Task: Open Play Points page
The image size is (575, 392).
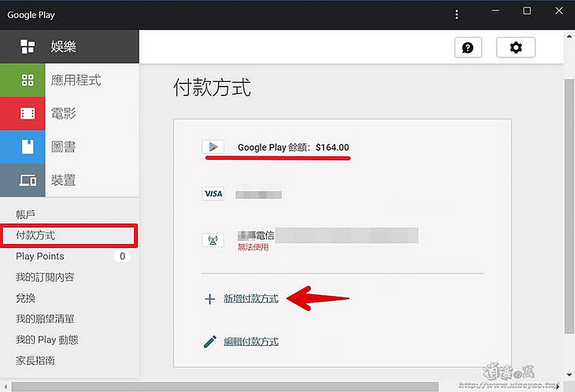Action: click(x=40, y=256)
